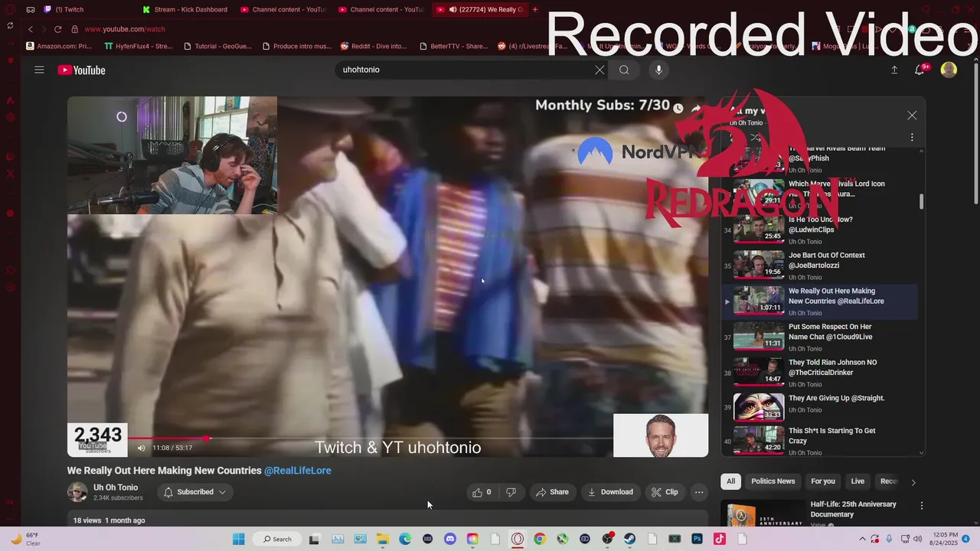Screen dimensions: 980x551
Task: Open Tutorial - GeoGuessr bookmark
Action: (x=218, y=46)
